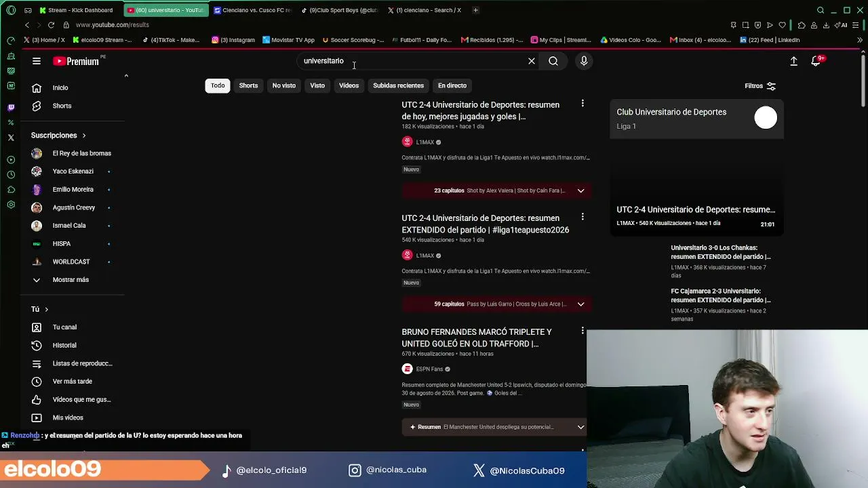
Task: Open browser sidebar settings gear
Action: pos(11,205)
